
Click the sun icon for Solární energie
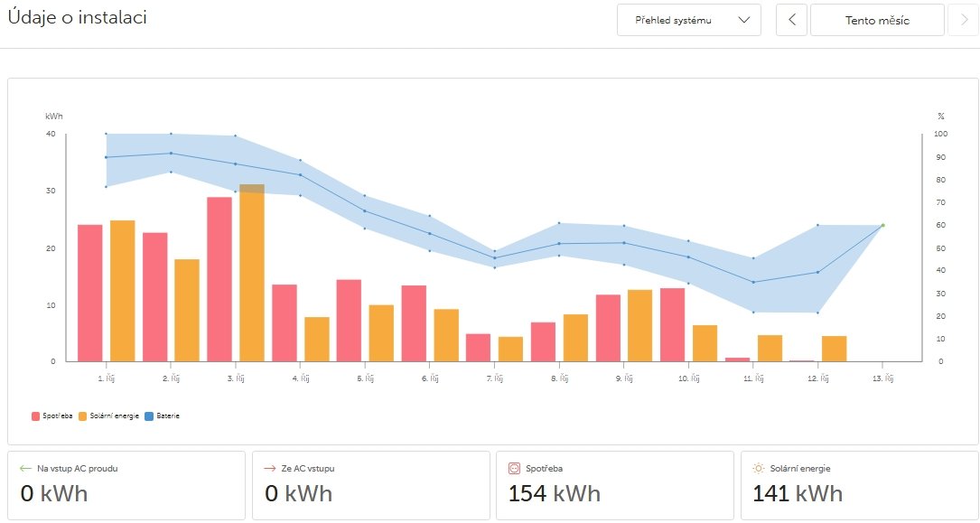pyautogui.click(x=758, y=469)
